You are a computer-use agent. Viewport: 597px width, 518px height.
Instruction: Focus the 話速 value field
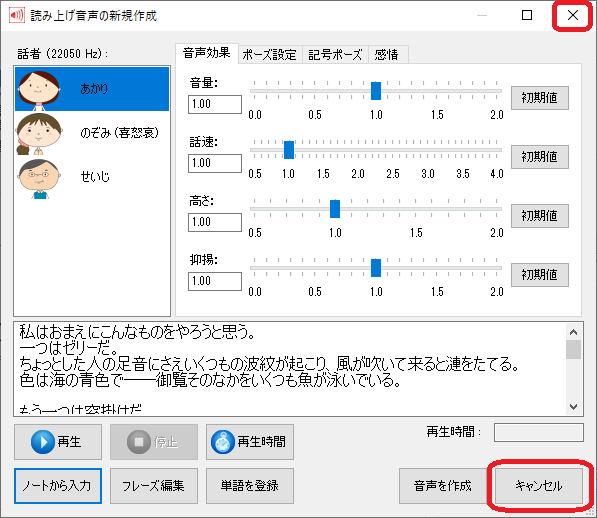(x=215, y=163)
